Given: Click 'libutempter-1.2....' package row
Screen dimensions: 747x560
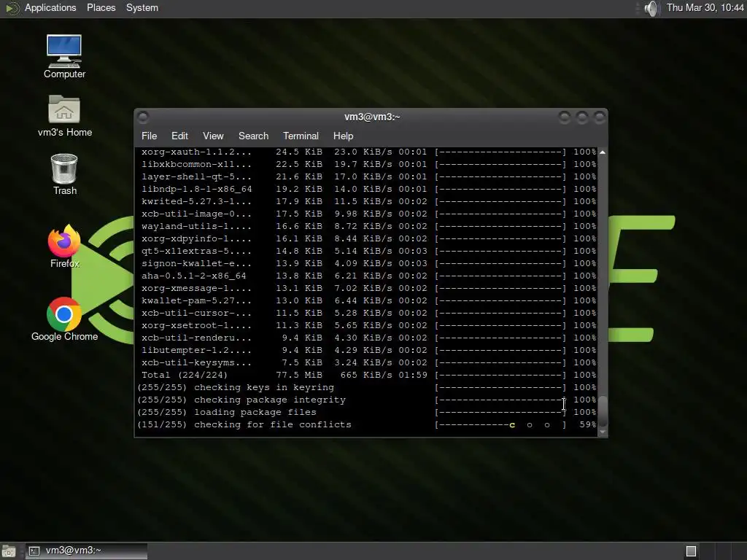Looking at the screenshot, I should tap(367, 350).
